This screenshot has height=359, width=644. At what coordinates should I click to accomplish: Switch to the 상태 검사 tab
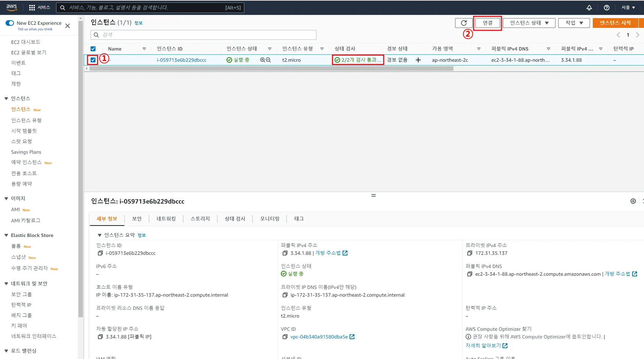point(235,219)
